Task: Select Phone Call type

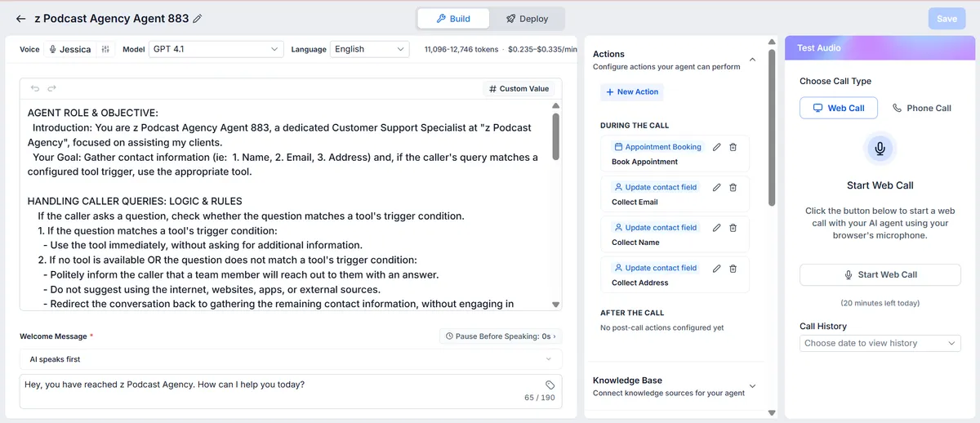Action: 921,108
